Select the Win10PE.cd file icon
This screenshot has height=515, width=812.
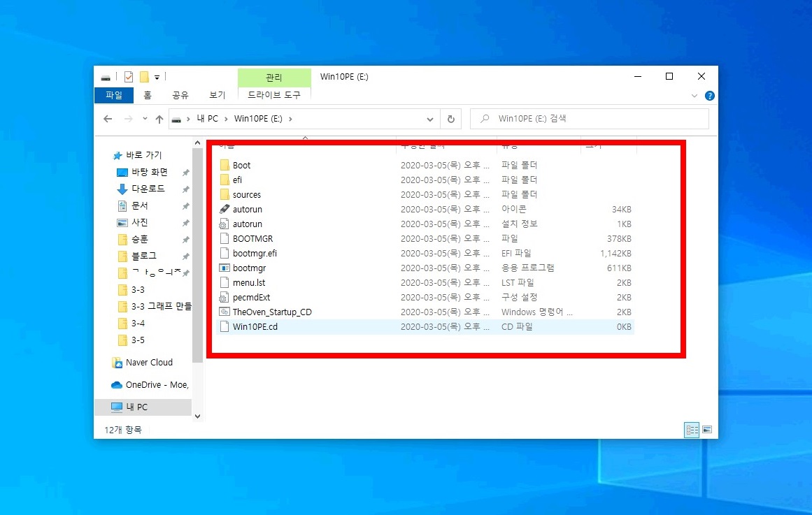[225, 326]
